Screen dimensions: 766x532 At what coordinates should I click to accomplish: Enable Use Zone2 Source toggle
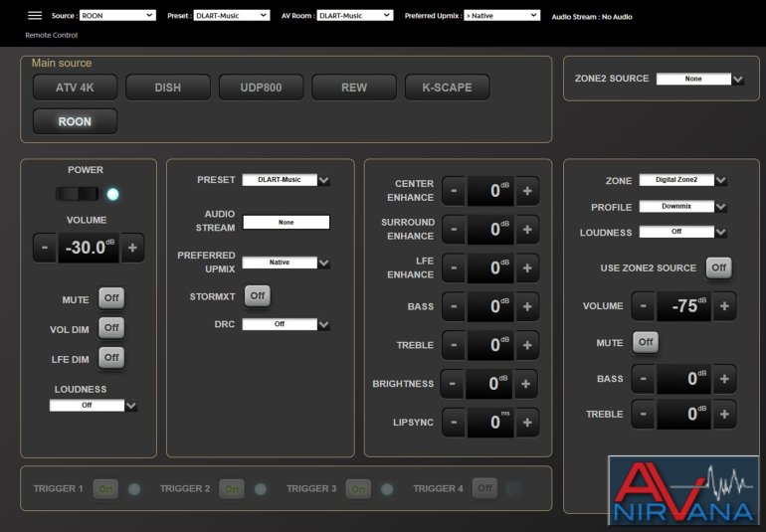click(x=718, y=267)
